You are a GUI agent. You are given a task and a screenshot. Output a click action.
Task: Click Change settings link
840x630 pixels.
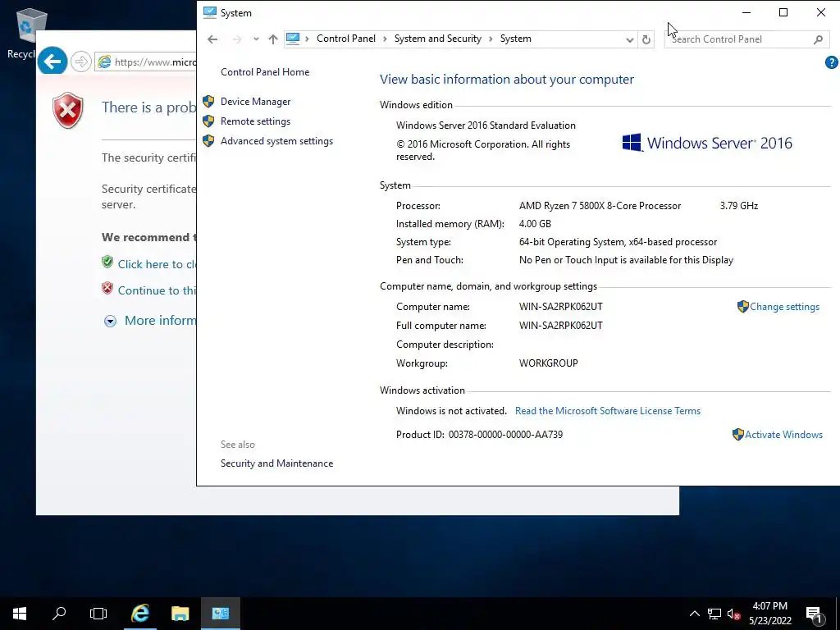pos(784,307)
